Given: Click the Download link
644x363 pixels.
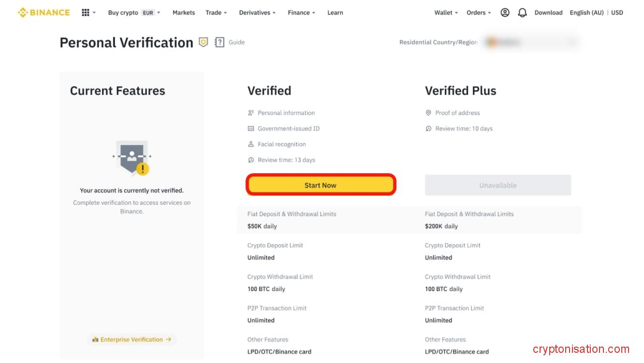Looking at the screenshot, I should pyautogui.click(x=548, y=13).
